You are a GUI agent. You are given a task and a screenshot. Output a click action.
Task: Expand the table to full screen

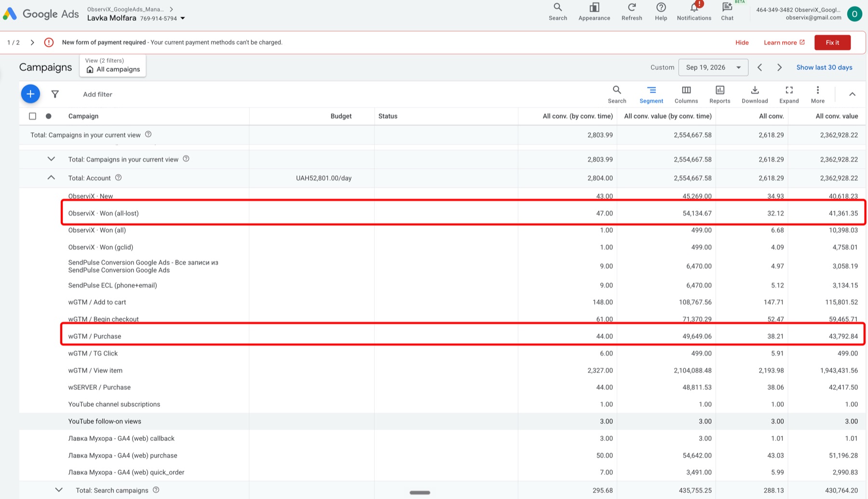(x=789, y=94)
